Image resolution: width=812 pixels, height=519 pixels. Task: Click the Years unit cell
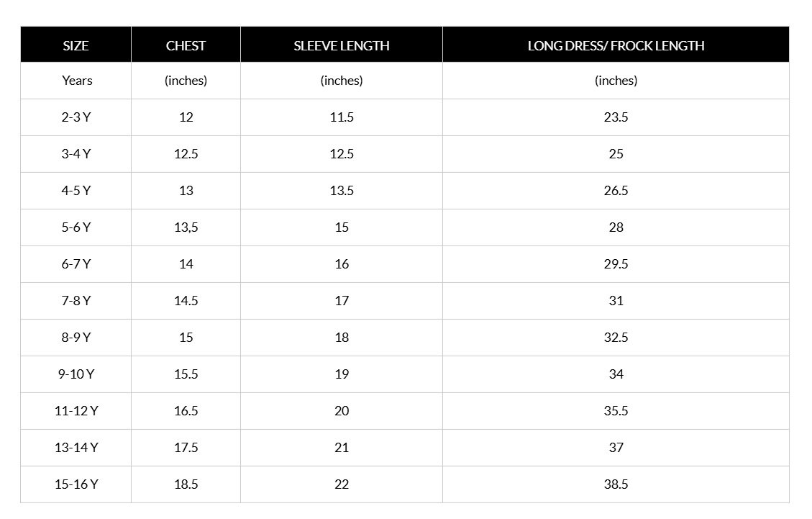coord(76,81)
